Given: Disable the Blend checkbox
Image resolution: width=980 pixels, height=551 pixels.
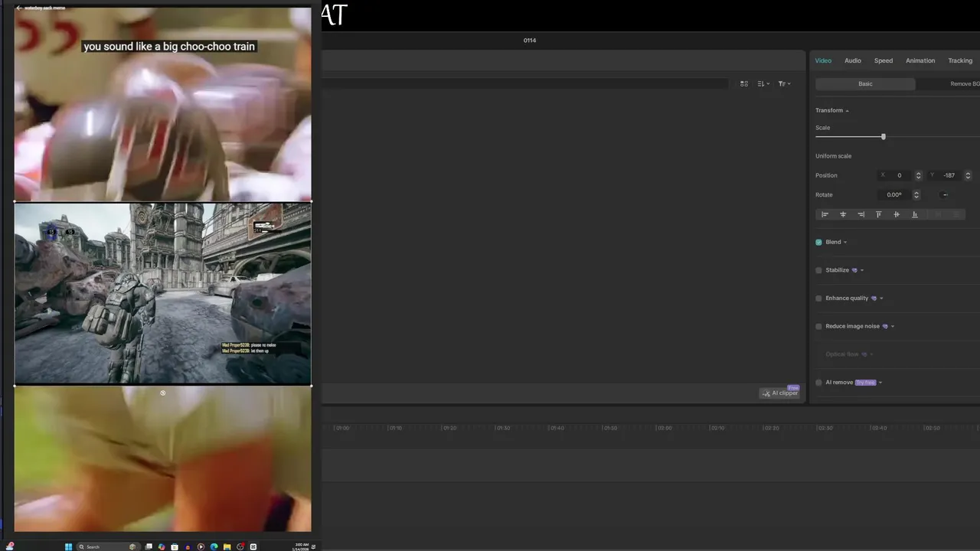Looking at the screenshot, I should coord(818,242).
